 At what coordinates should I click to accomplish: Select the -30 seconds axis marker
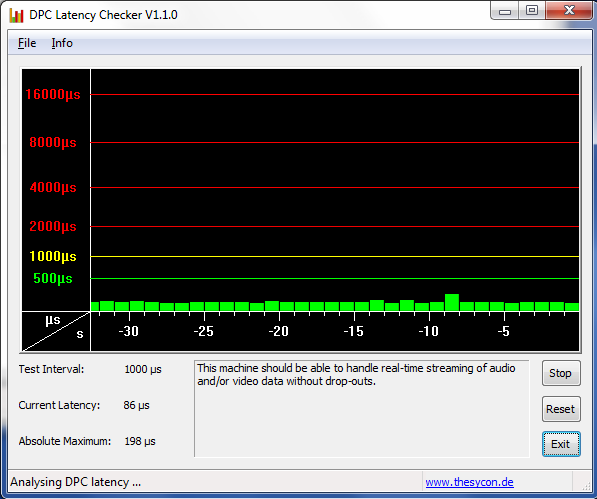pos(129,331)
